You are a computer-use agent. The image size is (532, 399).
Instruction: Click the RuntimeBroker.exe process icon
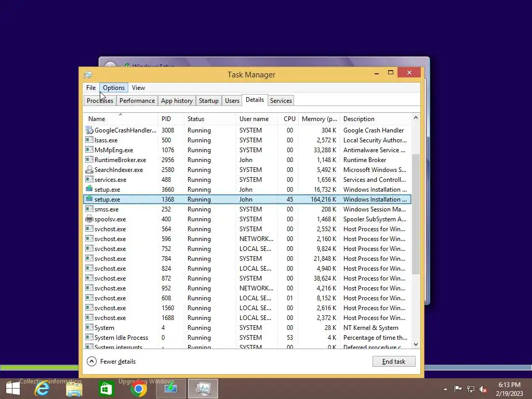coord(89,159)
